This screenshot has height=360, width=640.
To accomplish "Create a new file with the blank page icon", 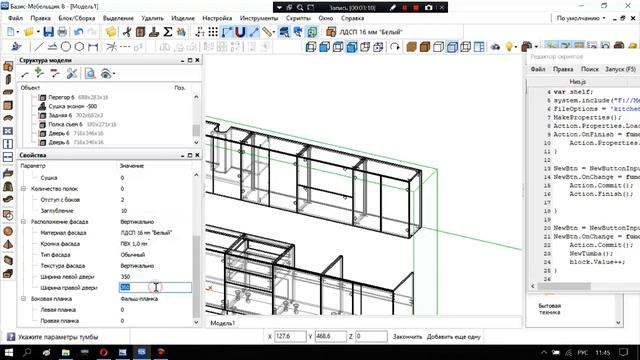I will (x=11, y=32).
